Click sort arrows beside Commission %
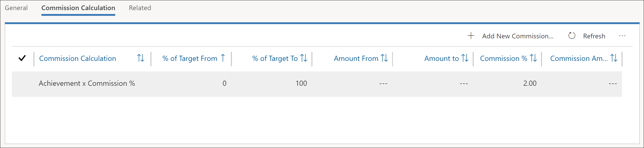The width and height of the screenshot is (644, 148). pyautogui.click(x=533, y=58)
